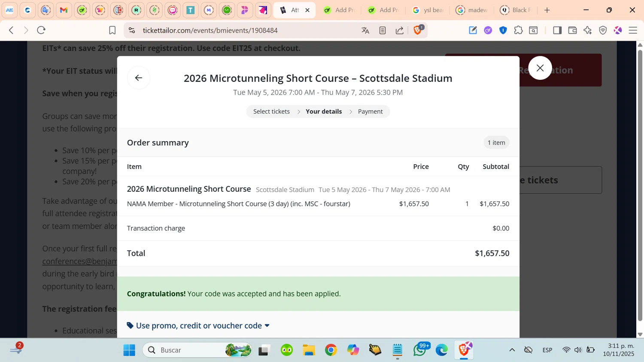This screenshot has height=362, width=644.
Task: Go to the Select tickets step
Action: click(271, 112)
